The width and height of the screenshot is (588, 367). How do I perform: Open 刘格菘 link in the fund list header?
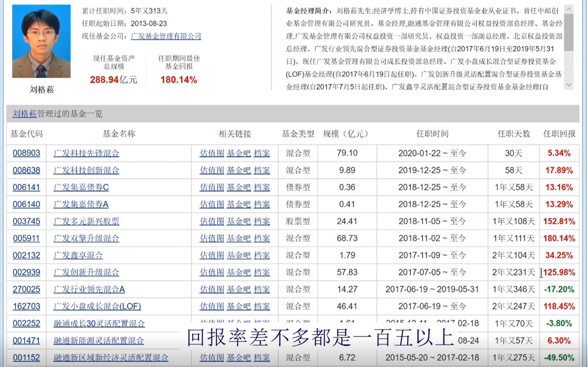[24, 114]
